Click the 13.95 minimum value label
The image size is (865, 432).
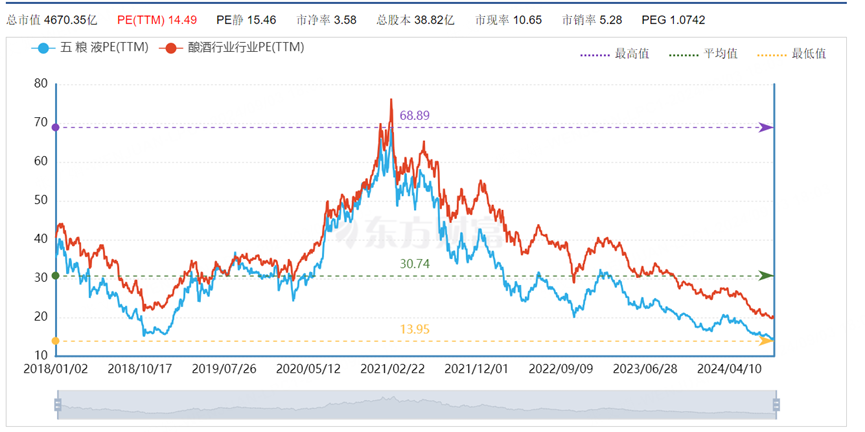point(415,330)
